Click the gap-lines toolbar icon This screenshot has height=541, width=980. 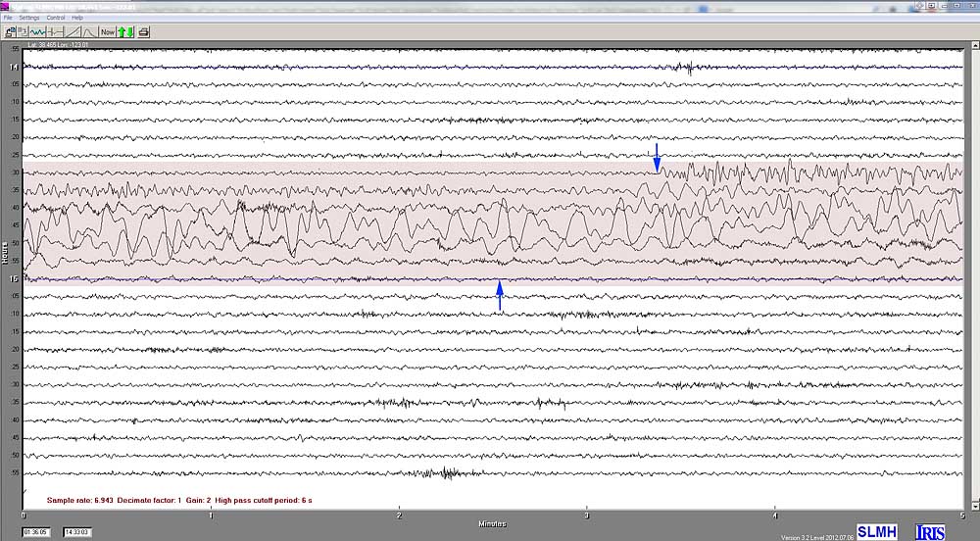pos(56,32)
